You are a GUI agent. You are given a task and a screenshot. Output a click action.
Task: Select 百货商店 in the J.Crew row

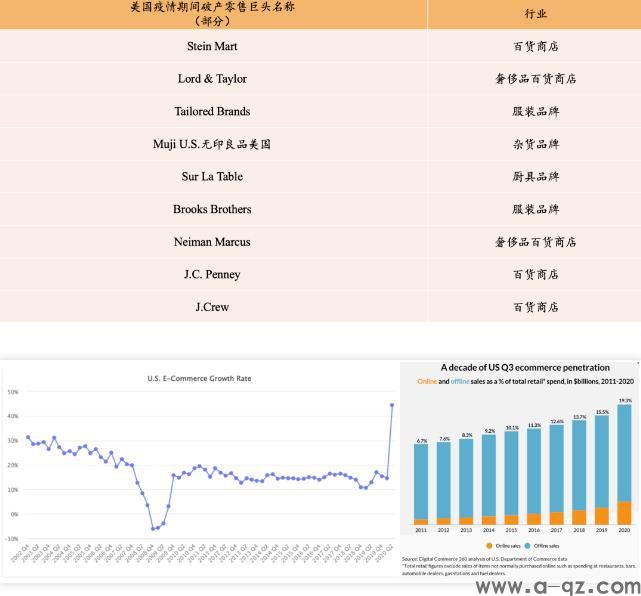536,307
